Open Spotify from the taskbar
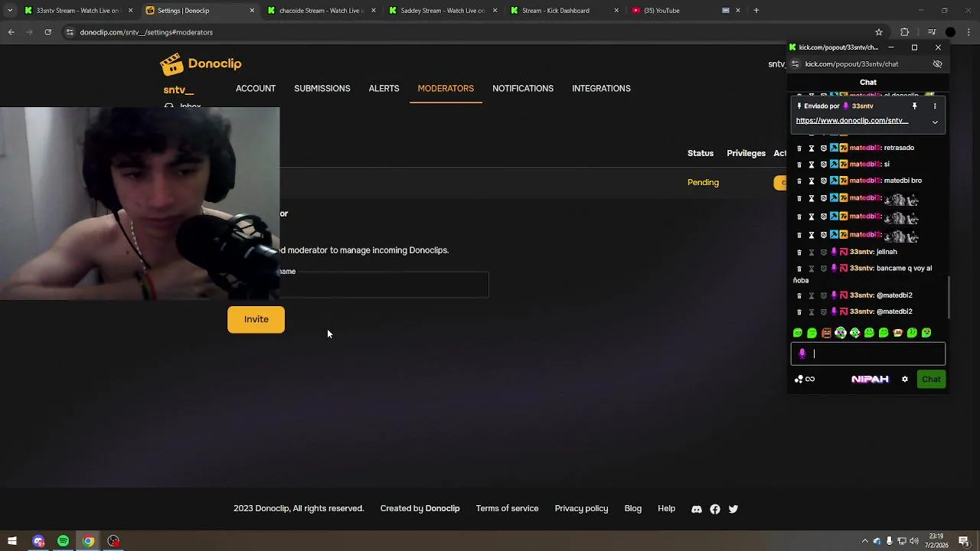 coord(64,542)
